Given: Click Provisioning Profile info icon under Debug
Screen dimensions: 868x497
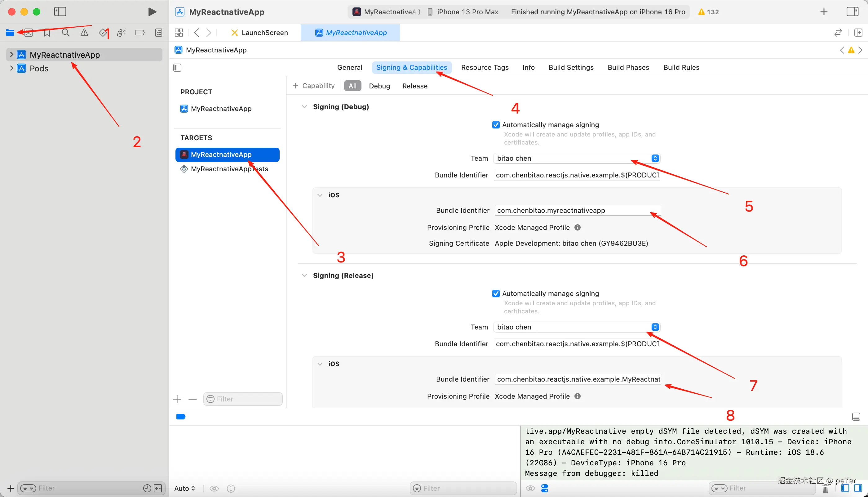Looking at the screenshot, I should point(578,227).
